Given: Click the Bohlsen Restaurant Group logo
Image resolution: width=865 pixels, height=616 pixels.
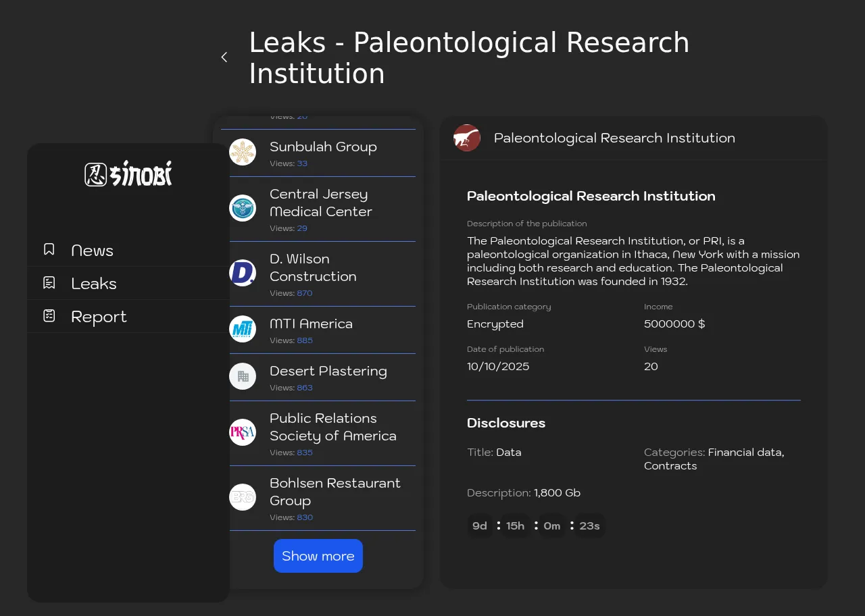Looking at the screenshot, I should click(x=243, y=497).
